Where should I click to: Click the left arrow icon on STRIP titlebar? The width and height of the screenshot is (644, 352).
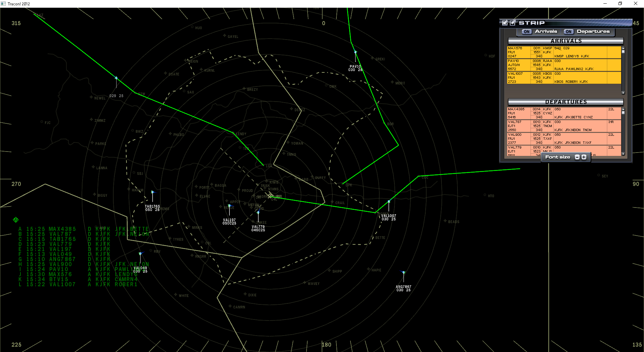pyautogui.click(x=505, y=23)
